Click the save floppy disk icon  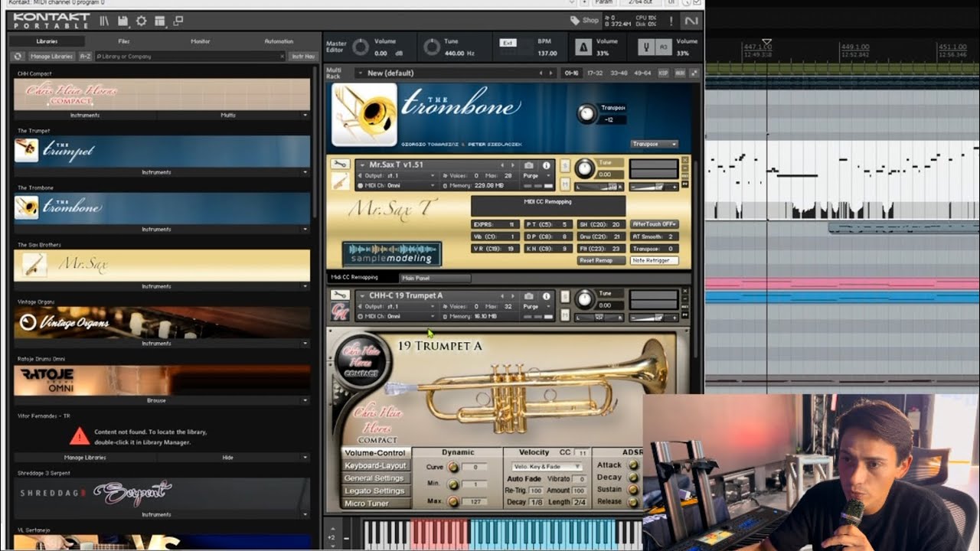point(122,21)
